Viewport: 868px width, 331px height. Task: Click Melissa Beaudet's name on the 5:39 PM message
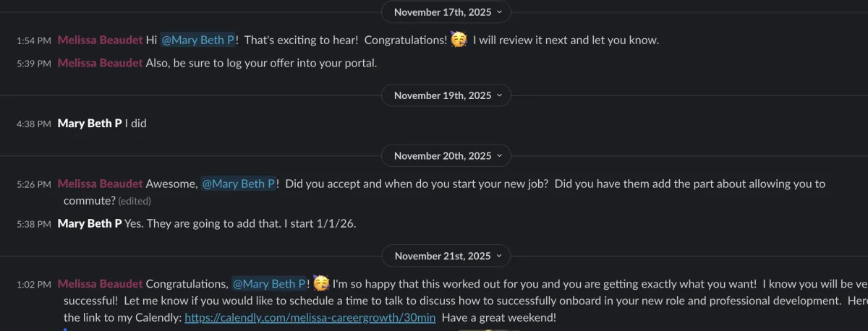tap(100, 63)
